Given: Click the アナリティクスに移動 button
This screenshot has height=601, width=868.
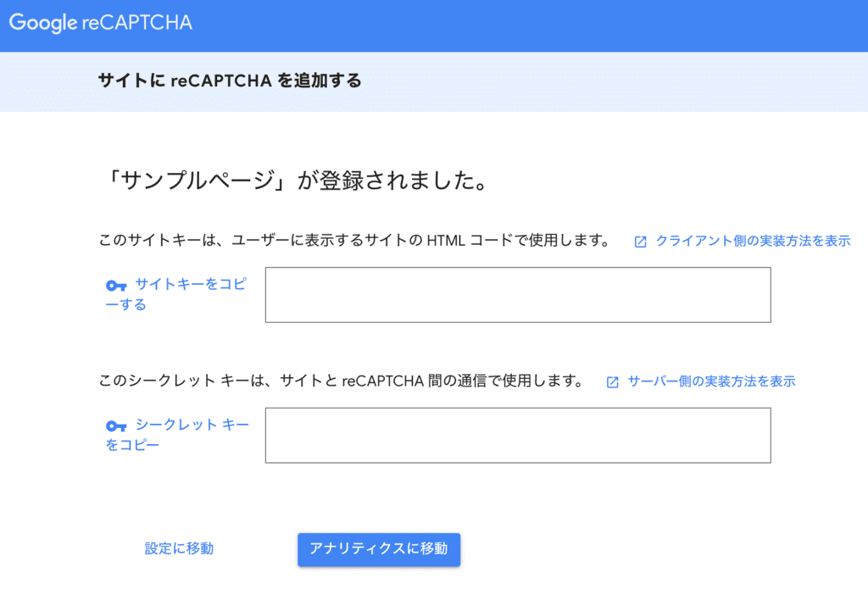Looking at the screenshot, I should coord(378,549).
